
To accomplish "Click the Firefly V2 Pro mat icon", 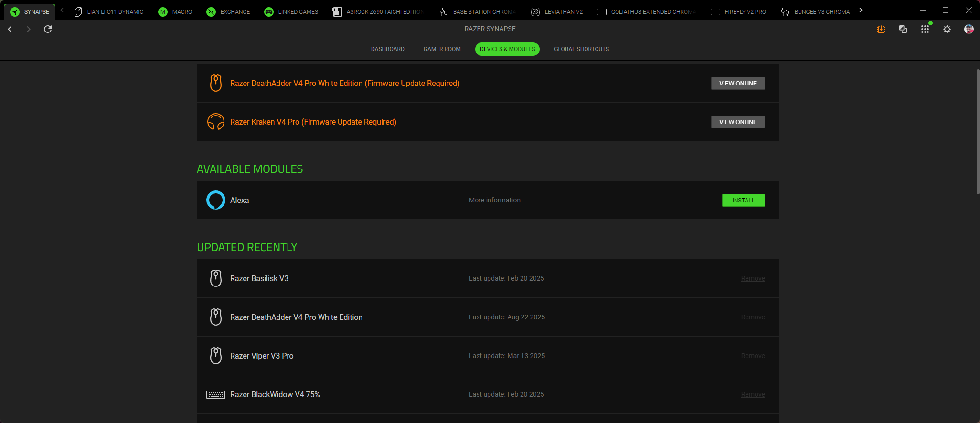I will pos(715,12).
